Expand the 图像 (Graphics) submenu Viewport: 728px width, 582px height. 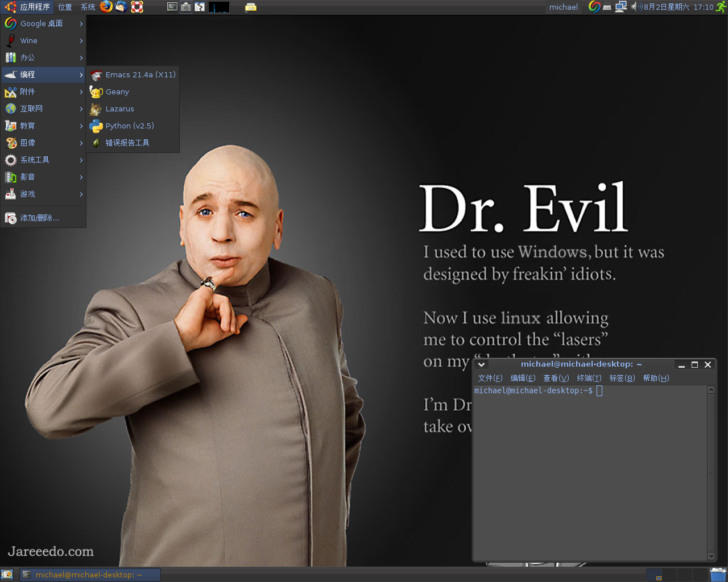(43, 143)
